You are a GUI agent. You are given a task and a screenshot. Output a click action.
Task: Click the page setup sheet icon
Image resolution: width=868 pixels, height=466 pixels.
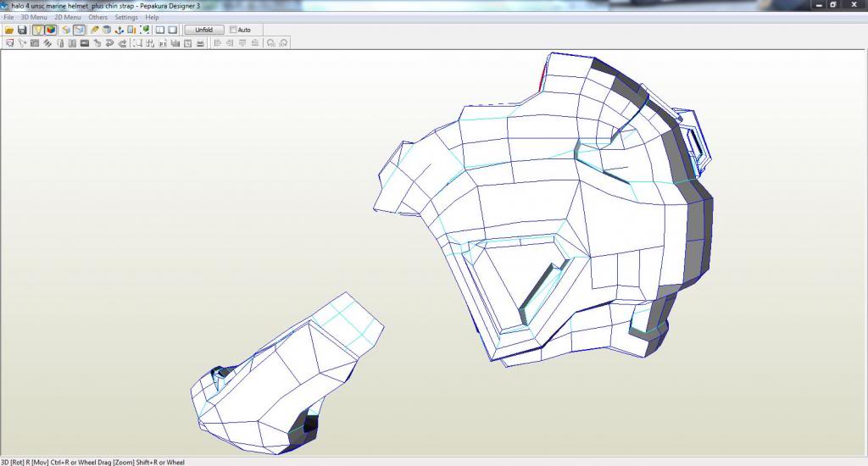pyautogui.click(x=187, y=43)
